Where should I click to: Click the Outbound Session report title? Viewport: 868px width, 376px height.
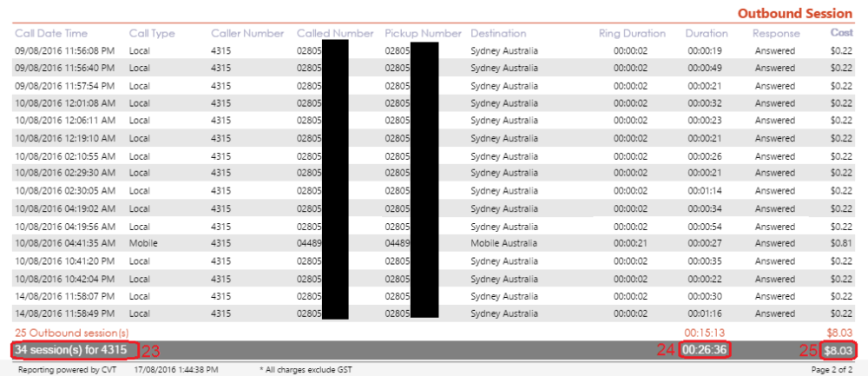pos(795,14)
